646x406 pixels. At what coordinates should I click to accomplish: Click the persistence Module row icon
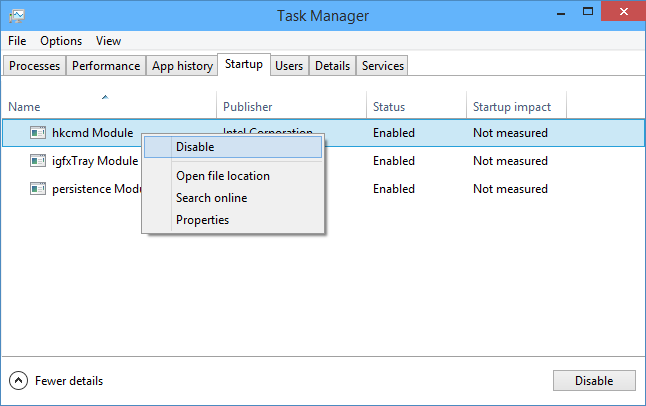pos(38,189)
